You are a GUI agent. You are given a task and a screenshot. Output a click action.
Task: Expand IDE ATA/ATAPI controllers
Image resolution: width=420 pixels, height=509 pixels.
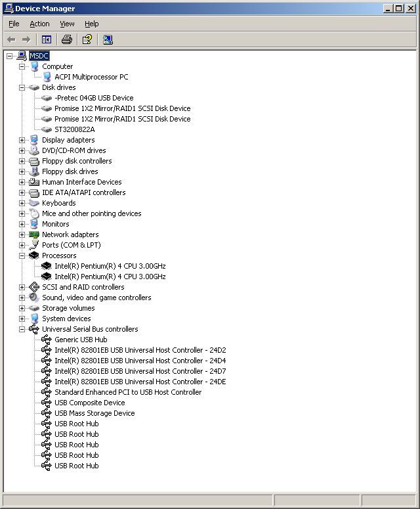tap(22, 192)
